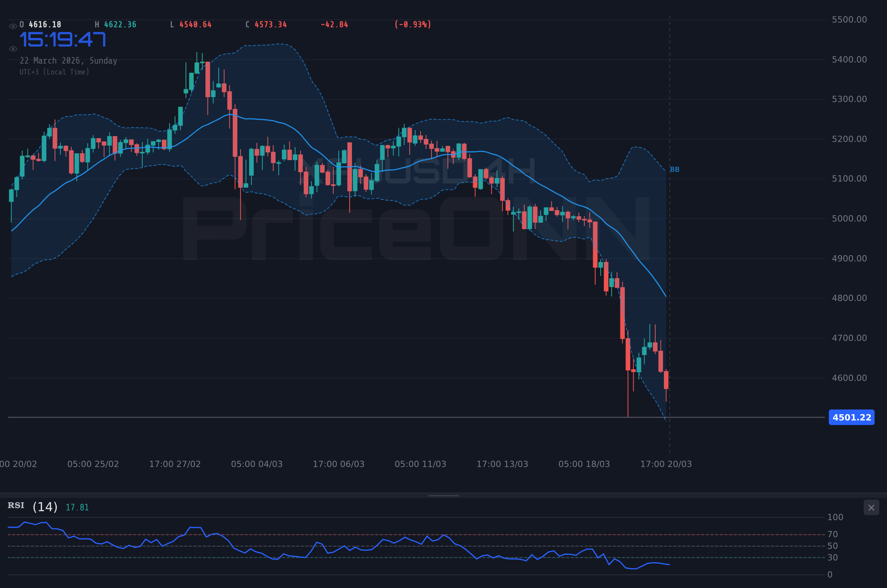Click the UTC+3 Local Time label
This screenshot has height=588, width=887.
(x=54, y=72)
